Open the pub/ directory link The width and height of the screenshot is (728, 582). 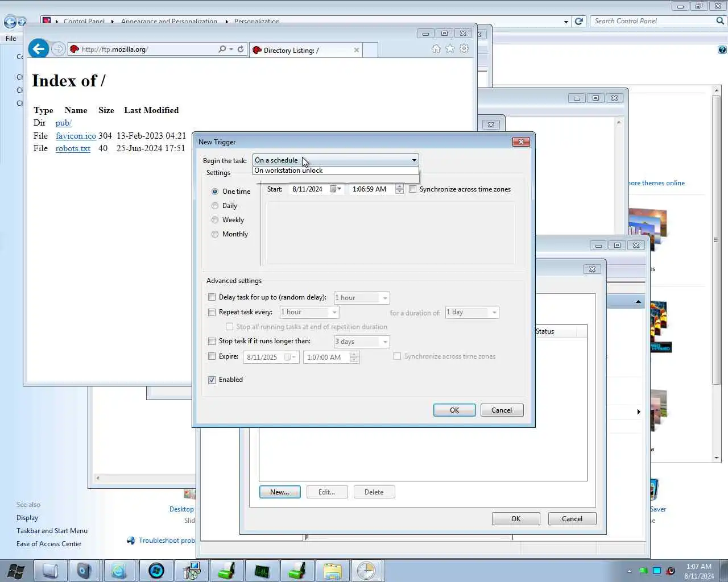(x=63, y=123)
